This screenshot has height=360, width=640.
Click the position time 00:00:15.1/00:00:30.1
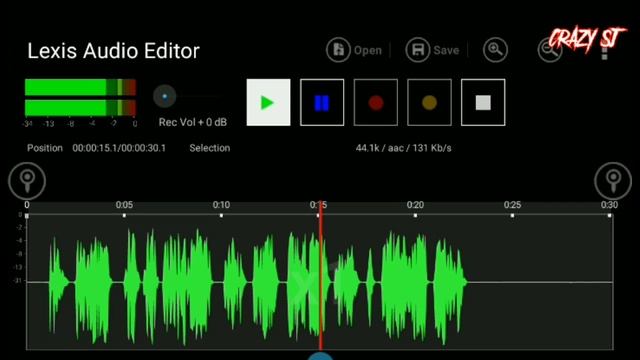tap(119, 148)
